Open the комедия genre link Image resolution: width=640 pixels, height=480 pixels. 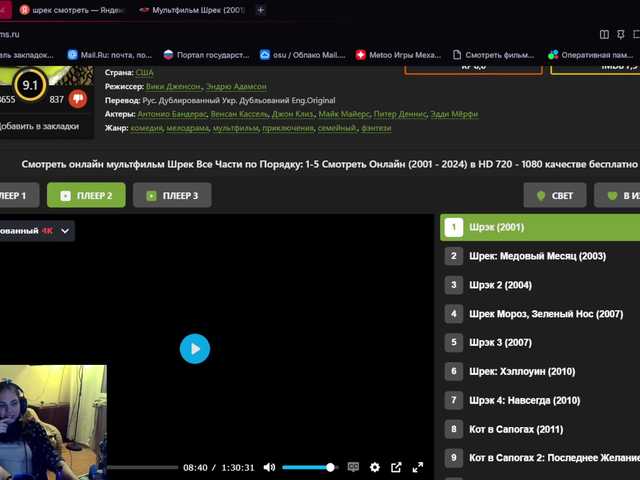(x=147, y=128)
